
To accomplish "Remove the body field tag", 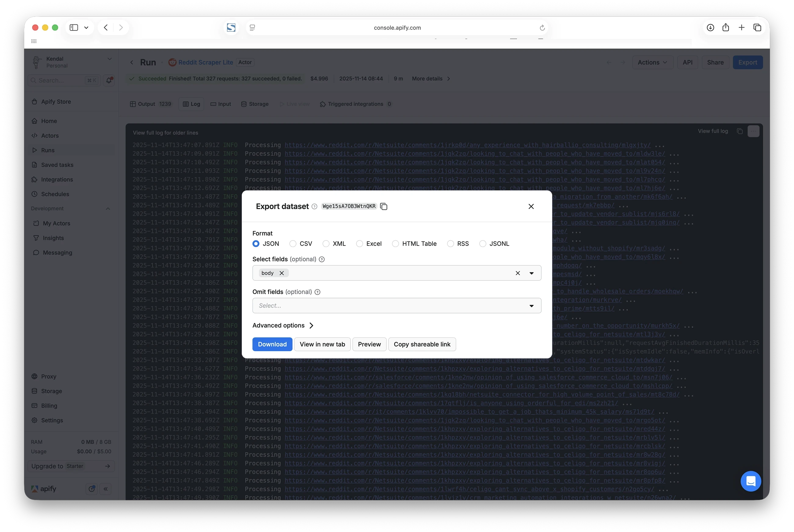I will click(282, 273).
